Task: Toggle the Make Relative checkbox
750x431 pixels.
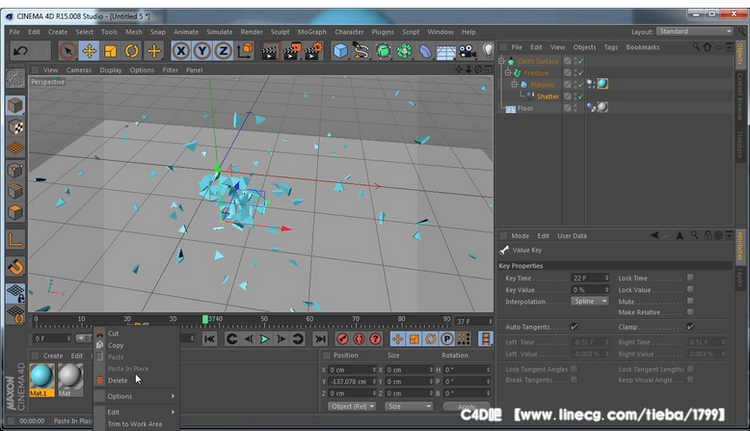Action: pyautogui.click(x=690, y=312)
